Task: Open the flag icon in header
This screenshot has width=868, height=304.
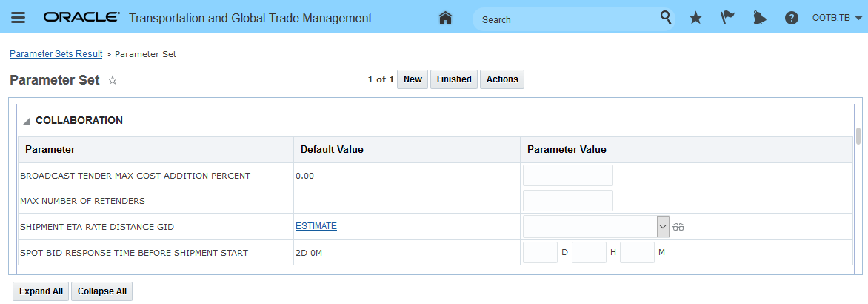Action: 727,18
